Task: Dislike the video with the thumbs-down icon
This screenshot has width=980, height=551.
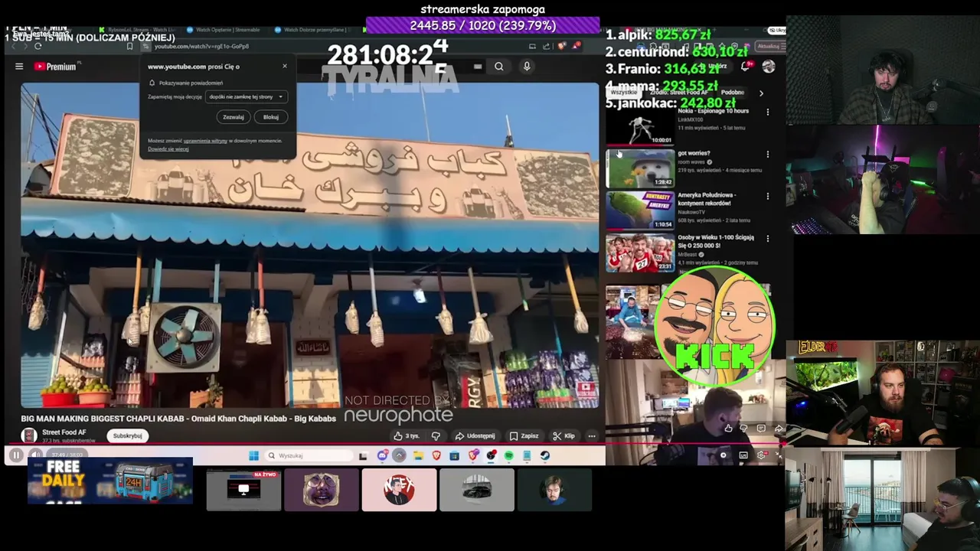Action: pos(436,436)
